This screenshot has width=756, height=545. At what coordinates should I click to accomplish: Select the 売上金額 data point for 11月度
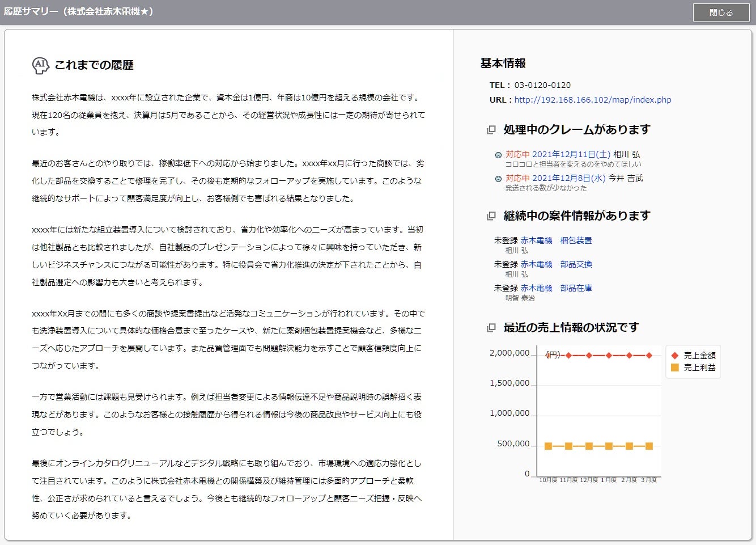pyautogui.click(x=568, y=356)
